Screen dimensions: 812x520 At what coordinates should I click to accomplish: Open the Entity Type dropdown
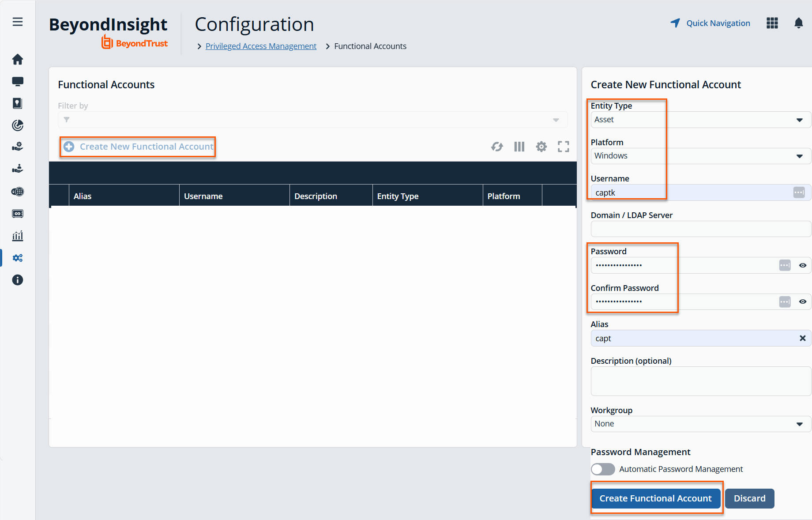click(701, 120)
